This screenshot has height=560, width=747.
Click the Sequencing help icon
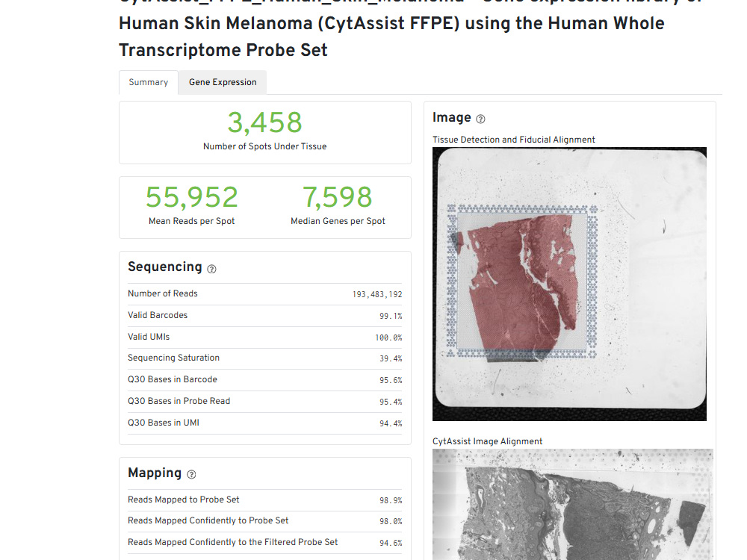point(211,269)
